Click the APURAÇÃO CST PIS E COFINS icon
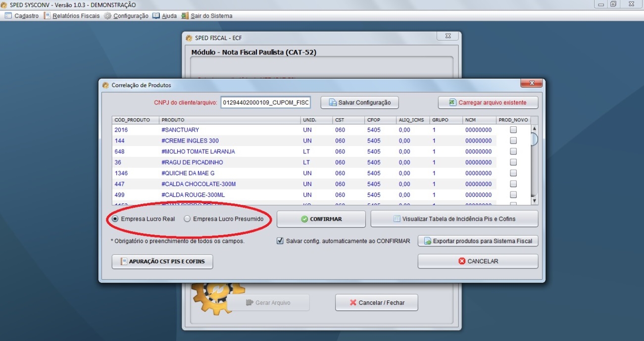The width and height of the screenshot is (644, 341). [x=125, y=261]
